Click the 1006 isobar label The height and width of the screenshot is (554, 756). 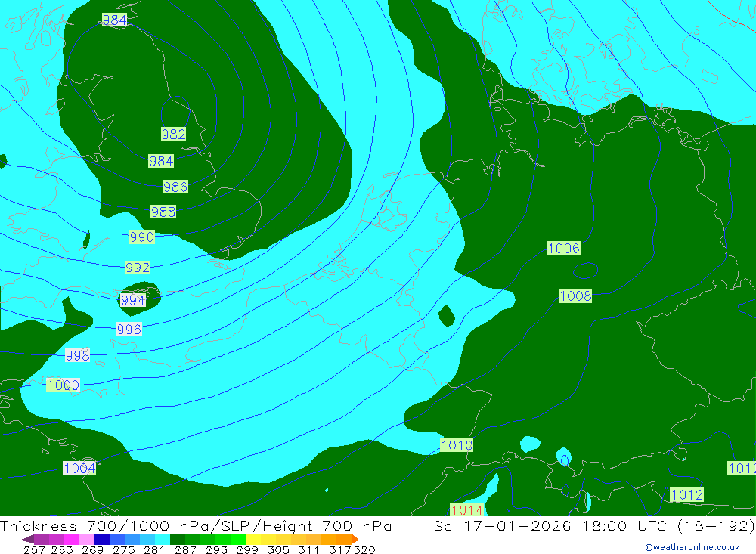tap(564, 249)
